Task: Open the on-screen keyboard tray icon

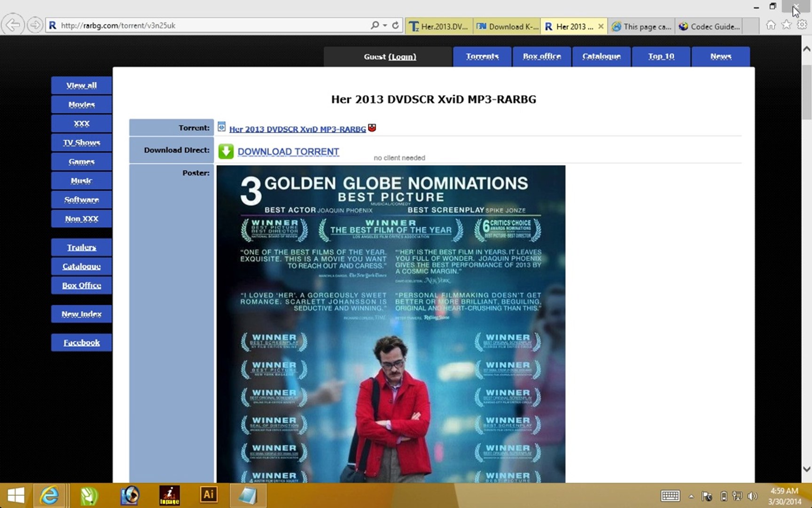Action: (670, 496)
